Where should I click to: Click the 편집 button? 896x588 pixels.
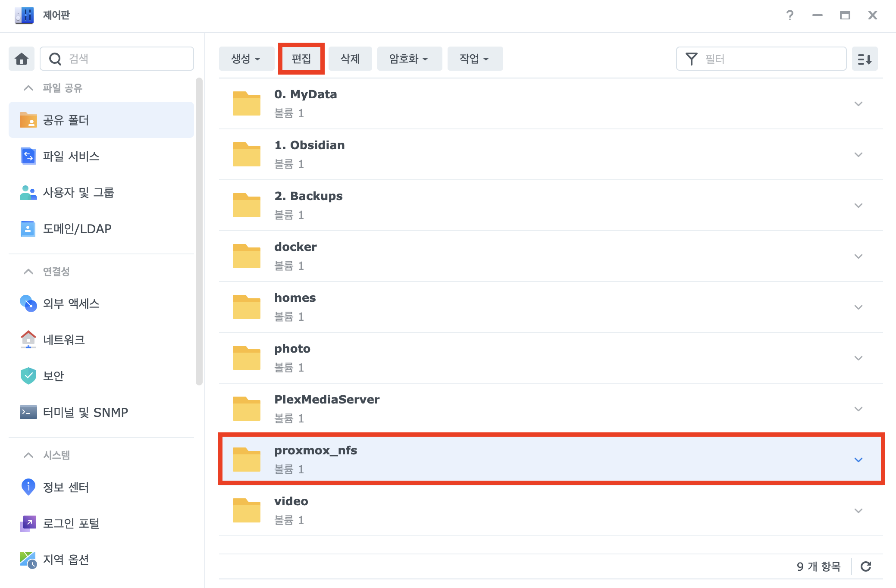[301, 59]
